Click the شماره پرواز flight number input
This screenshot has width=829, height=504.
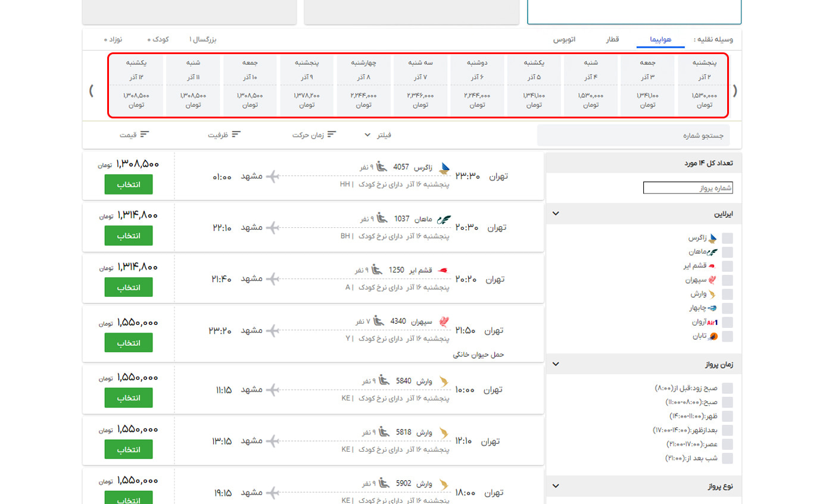(688, 188)
